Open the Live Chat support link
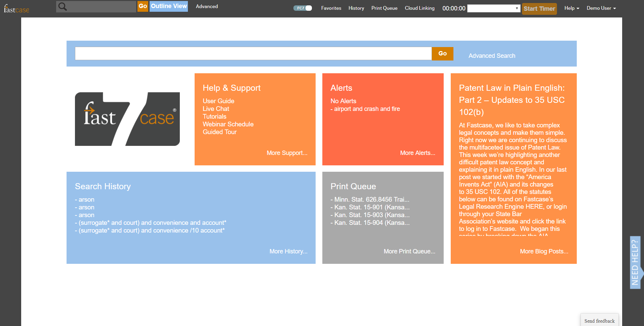The width and height of the screenshot is (644, 326). coord(216,109)
